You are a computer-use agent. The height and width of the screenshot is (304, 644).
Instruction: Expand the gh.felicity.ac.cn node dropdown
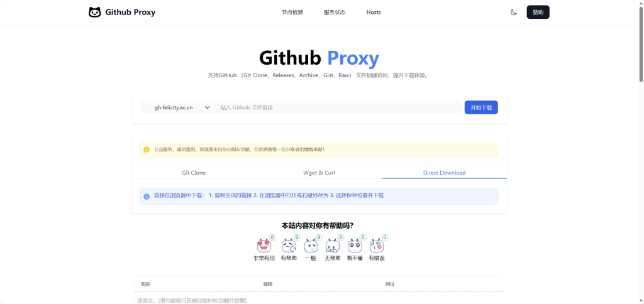click(x=178, y=107)
